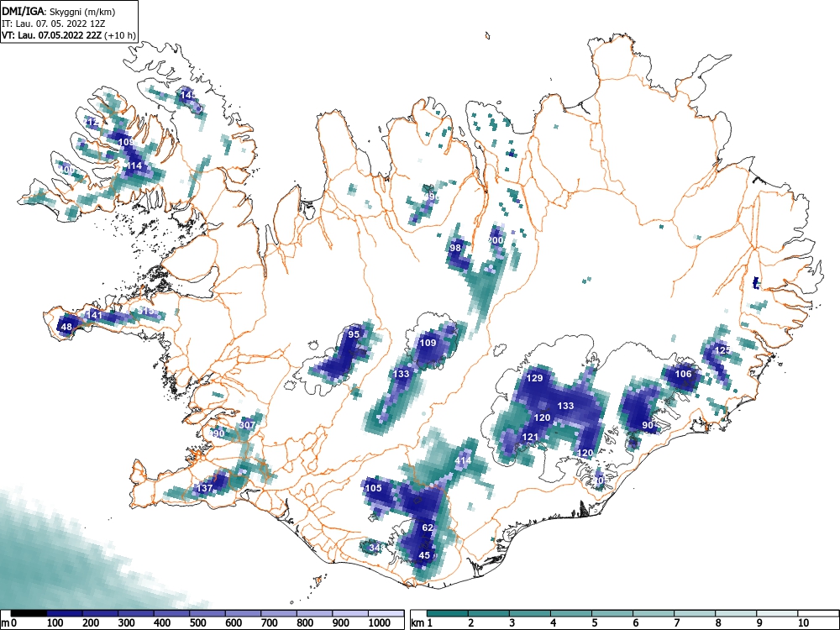Click the 98 visibility value on the map

(455, 248)
